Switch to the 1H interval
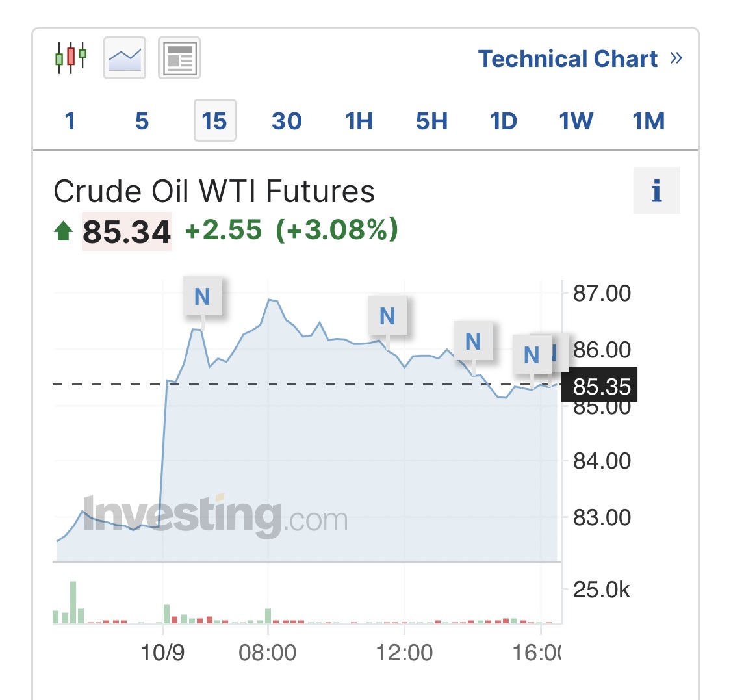This screenshot has height=700, width=731. (359, 121)
